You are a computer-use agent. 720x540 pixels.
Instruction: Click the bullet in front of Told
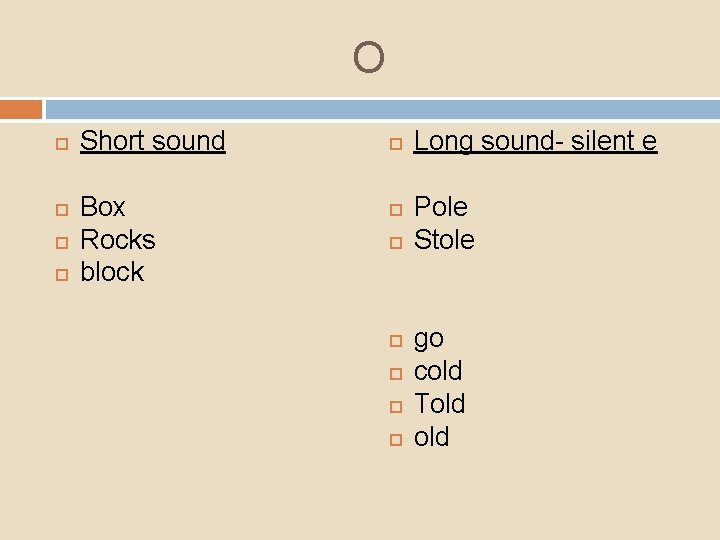(x=395, y=406)
